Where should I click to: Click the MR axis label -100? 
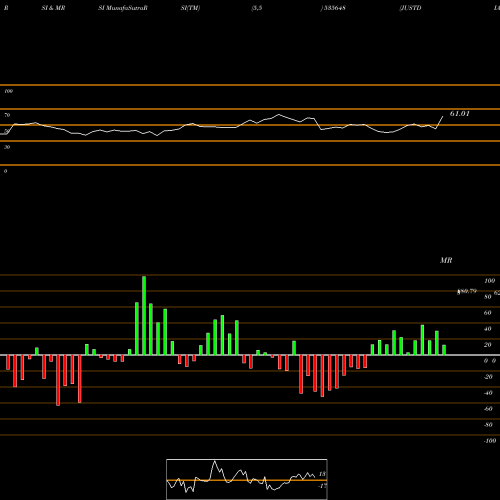tap(490, 441)
